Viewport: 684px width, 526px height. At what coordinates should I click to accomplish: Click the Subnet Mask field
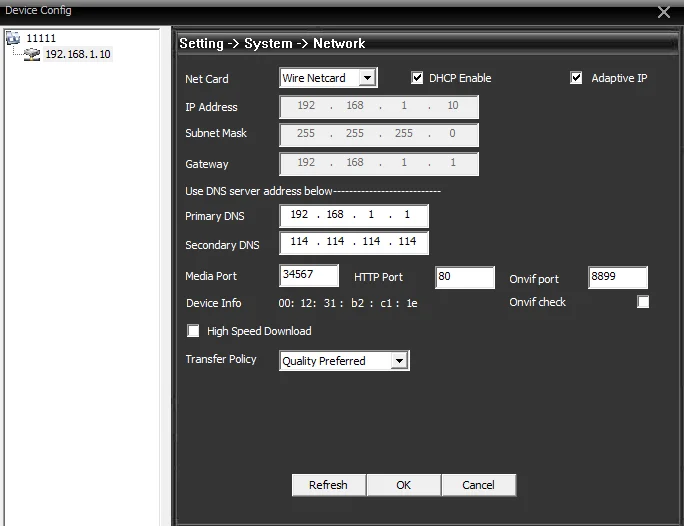click(379, 135)
